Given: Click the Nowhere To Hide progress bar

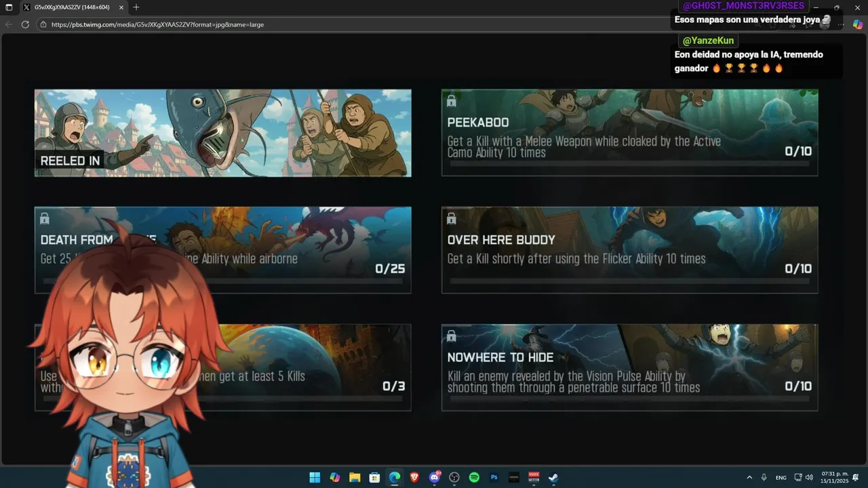Looking at the screenshot, I should coord(629,398).
